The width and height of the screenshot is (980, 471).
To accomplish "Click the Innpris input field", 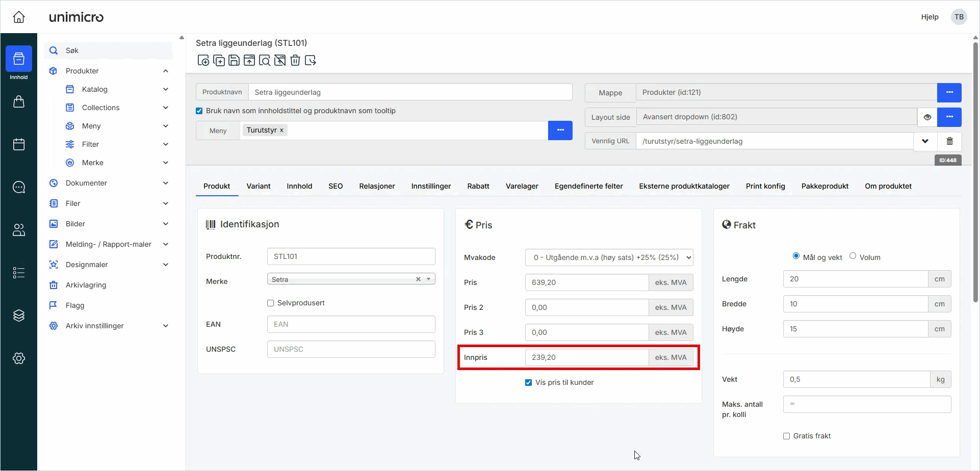I will (586, 357).
